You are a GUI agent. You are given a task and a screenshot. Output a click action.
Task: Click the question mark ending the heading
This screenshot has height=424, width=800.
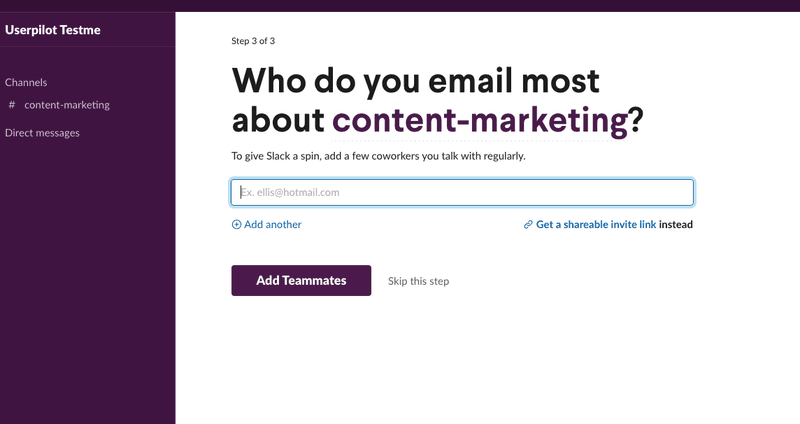[x=634, y=120]
